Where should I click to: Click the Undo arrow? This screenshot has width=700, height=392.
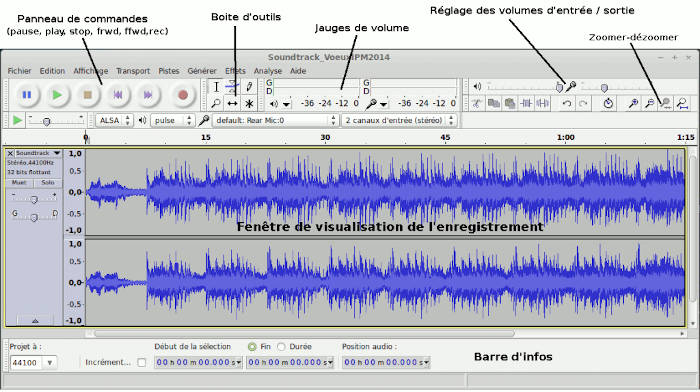[x=567, y=104]
